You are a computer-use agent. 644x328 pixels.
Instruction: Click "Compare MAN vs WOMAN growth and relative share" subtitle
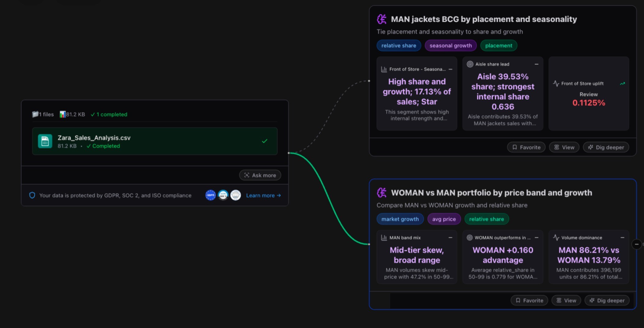click(x=452, y=205)
